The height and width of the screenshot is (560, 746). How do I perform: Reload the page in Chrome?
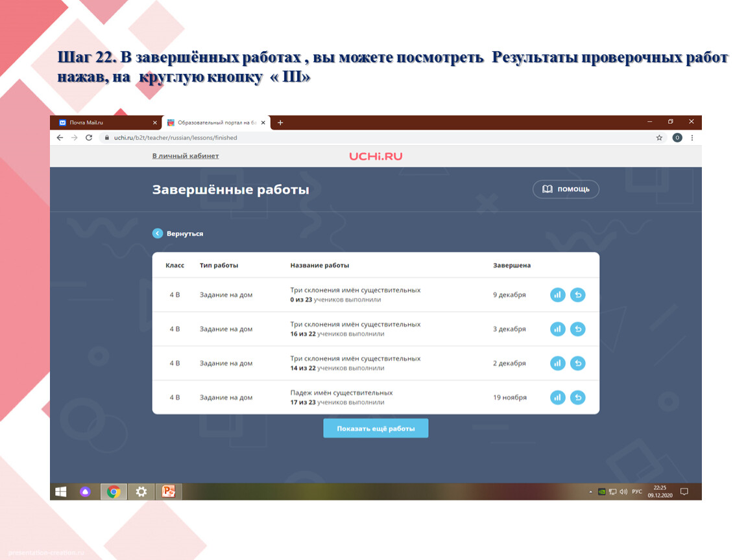tap(88, 138)
